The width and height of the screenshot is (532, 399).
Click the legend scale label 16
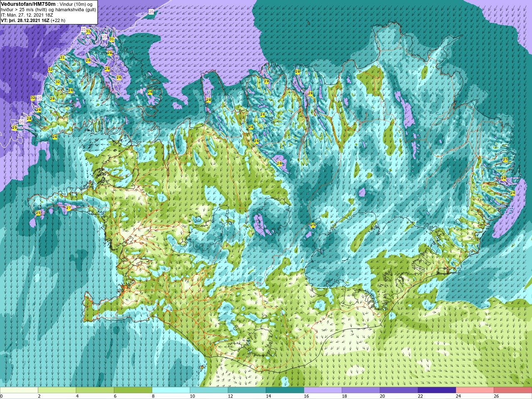pyautogui.click(x=306, y=396)
